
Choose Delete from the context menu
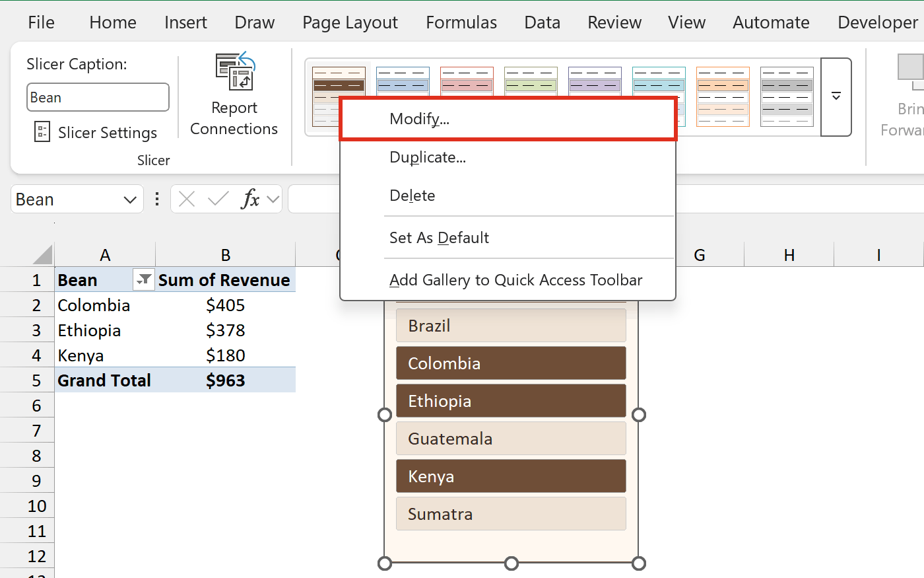508,196
